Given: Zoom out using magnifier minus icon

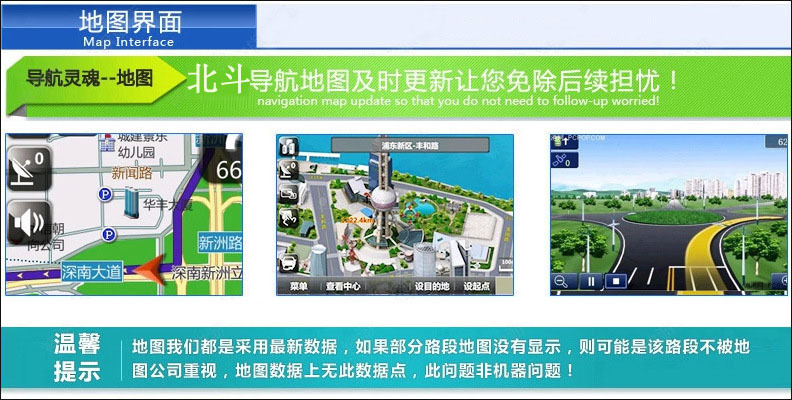Looking at the screenshot, I should pos(563,282).
